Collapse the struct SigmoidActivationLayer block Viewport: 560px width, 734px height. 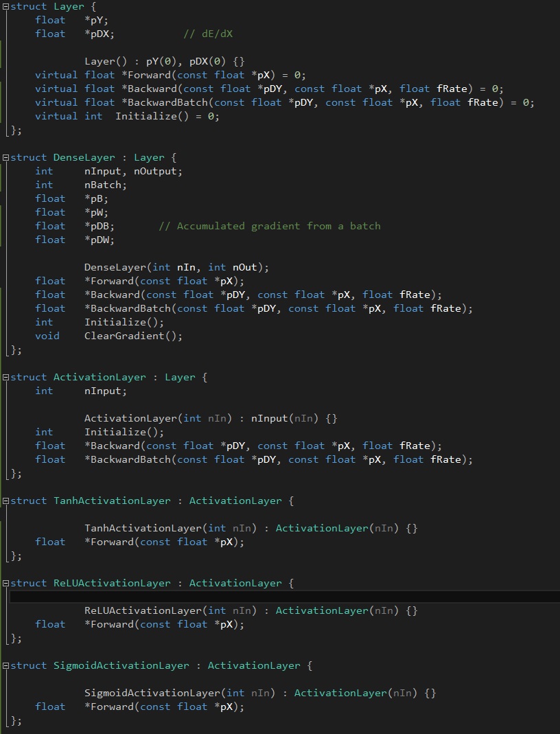tap(5, 665)
